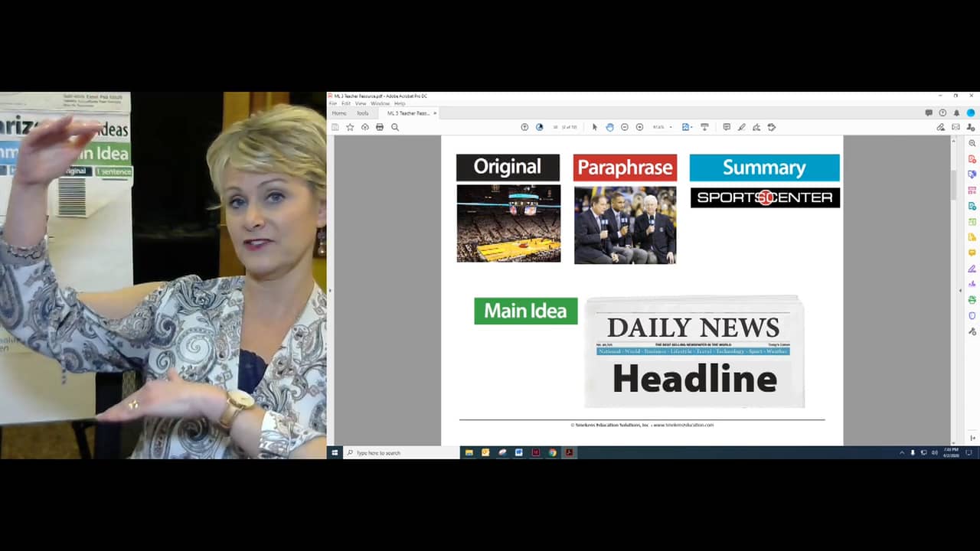Click the page number input field
980x551 pixels.
tap(556, 127)
